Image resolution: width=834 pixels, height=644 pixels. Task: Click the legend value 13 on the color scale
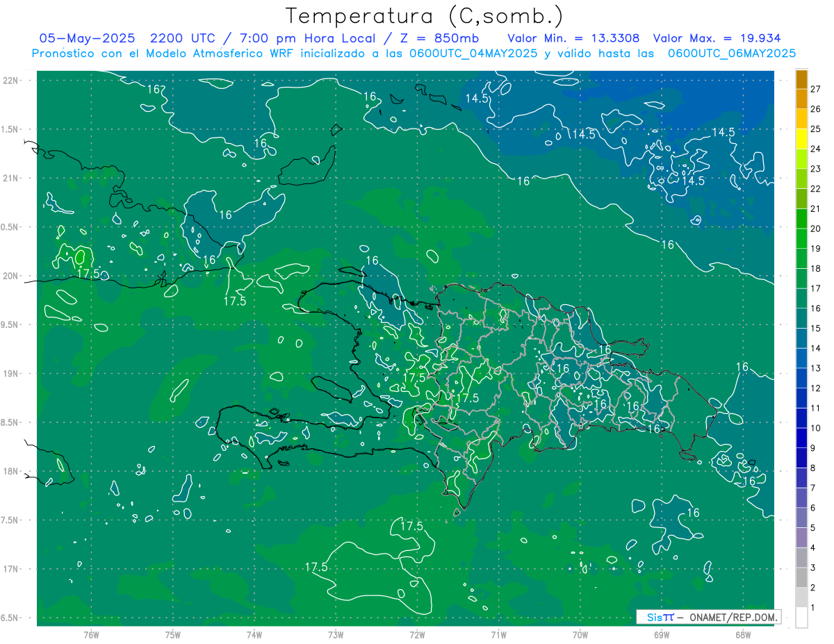pyautogui.click(x=816, y=368)
